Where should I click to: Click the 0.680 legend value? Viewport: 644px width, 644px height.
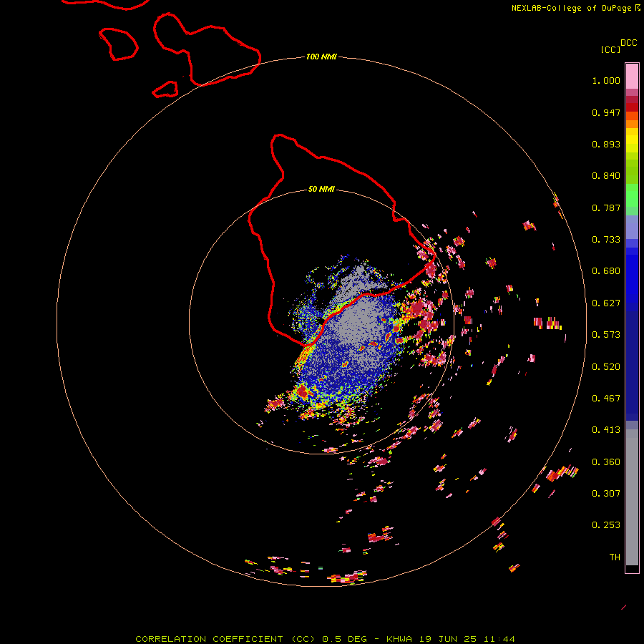[606, 271]
